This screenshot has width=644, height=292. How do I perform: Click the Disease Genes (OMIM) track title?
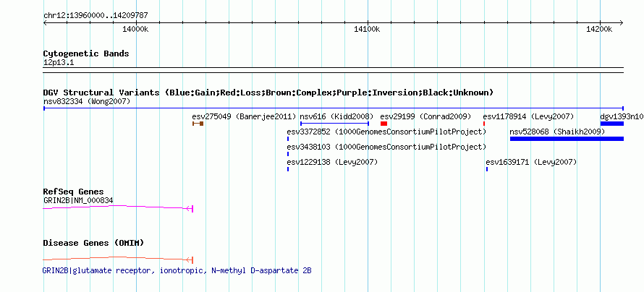(93, 243)
